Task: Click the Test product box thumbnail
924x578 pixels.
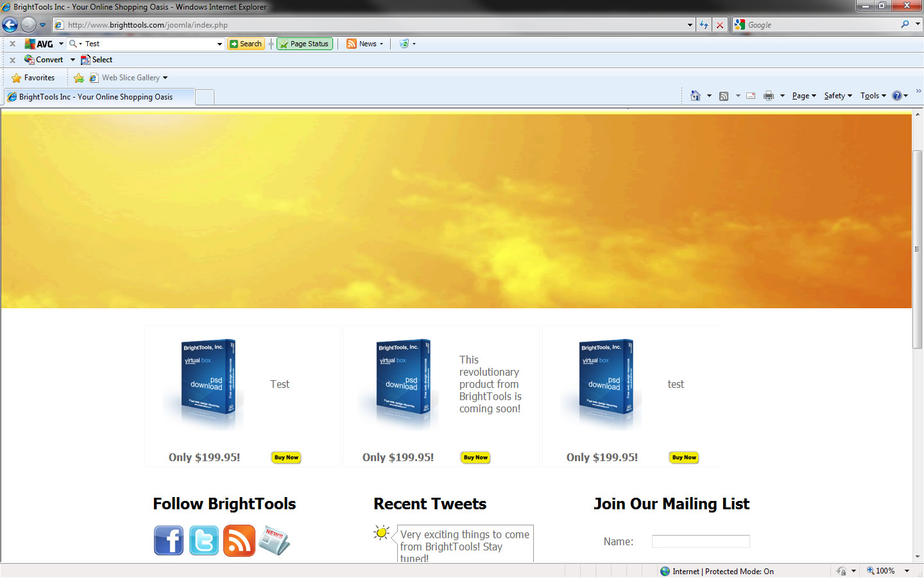Action: [205, 384]
